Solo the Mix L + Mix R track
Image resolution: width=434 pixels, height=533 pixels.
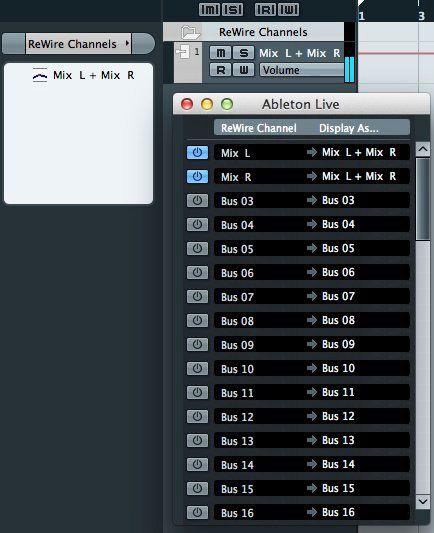point(244,53)
